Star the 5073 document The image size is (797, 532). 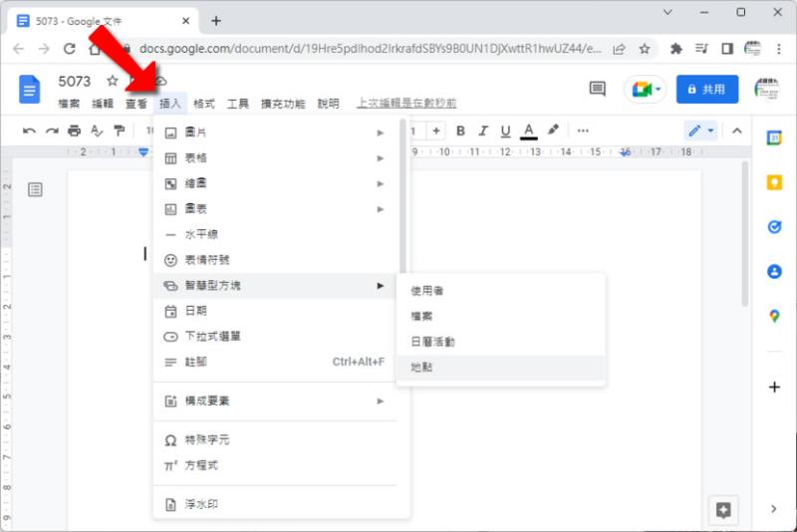[x=113, y=81]
